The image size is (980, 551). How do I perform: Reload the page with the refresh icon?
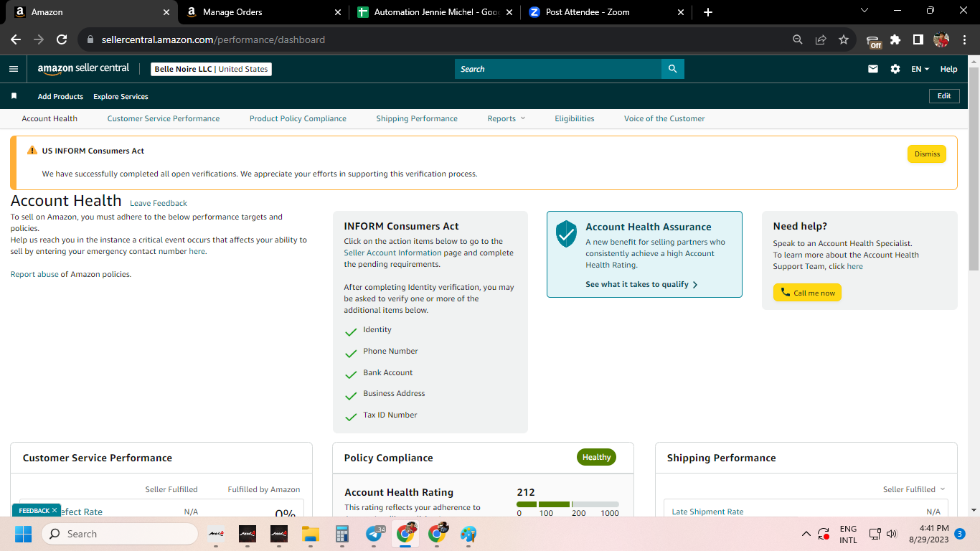coord(62,39)
